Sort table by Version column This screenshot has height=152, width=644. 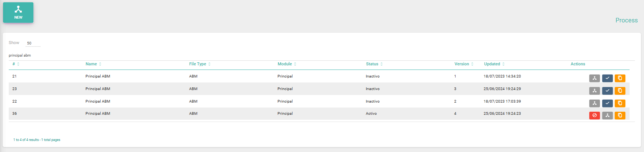pyautogui.click(x=464, y=64)
